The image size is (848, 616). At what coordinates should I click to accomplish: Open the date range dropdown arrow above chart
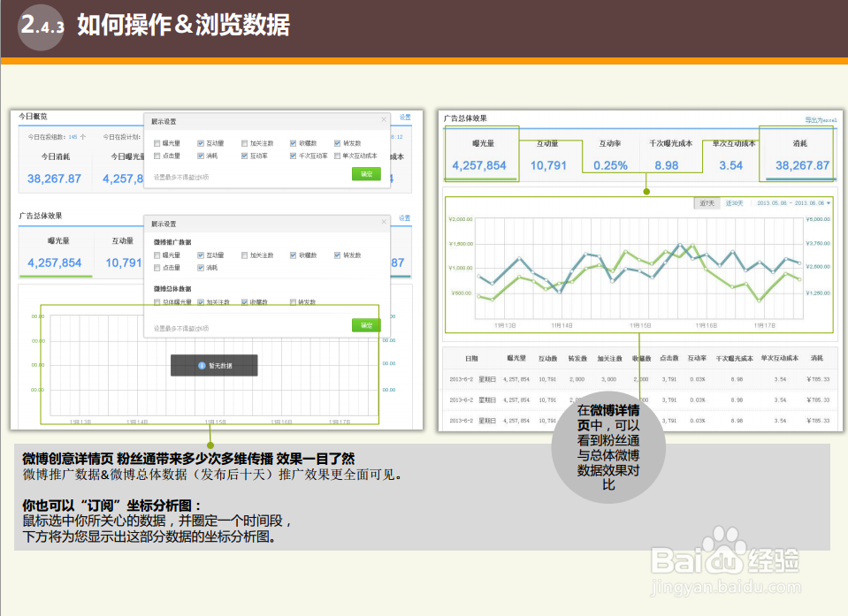[x=829, y=203]
